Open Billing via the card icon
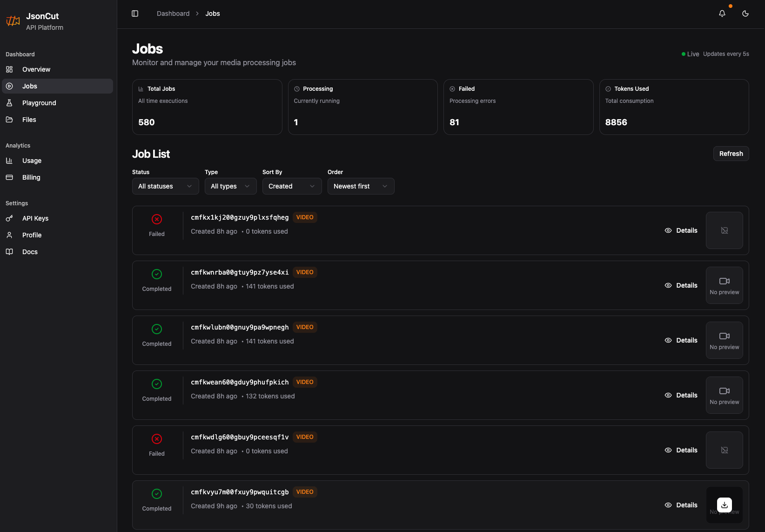The image size is (765, 532). click(x=10, y=177)
